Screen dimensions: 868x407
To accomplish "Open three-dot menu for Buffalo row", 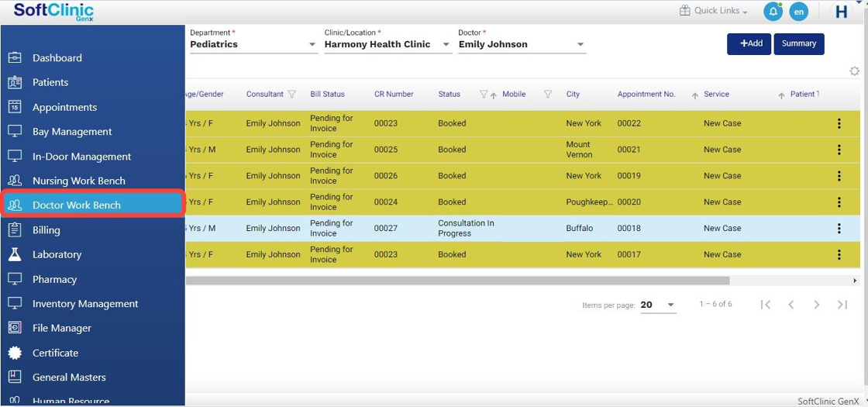I will (839, 229).
